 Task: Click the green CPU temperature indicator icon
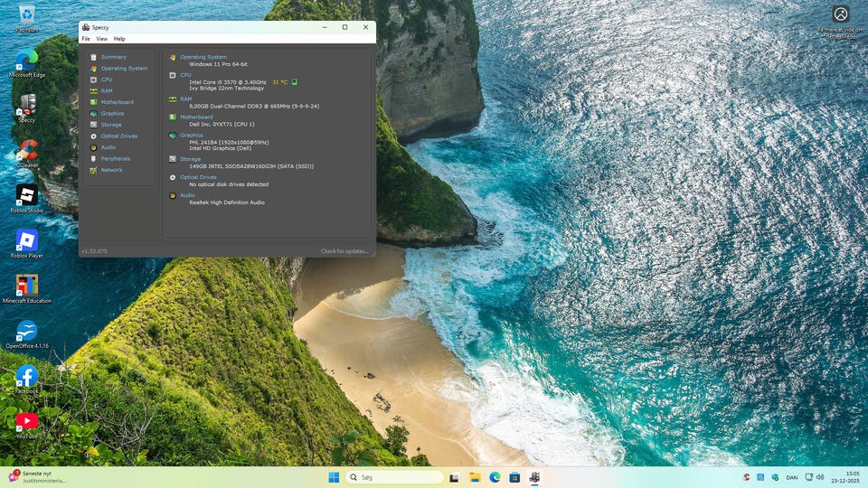[x=294, y=82]
